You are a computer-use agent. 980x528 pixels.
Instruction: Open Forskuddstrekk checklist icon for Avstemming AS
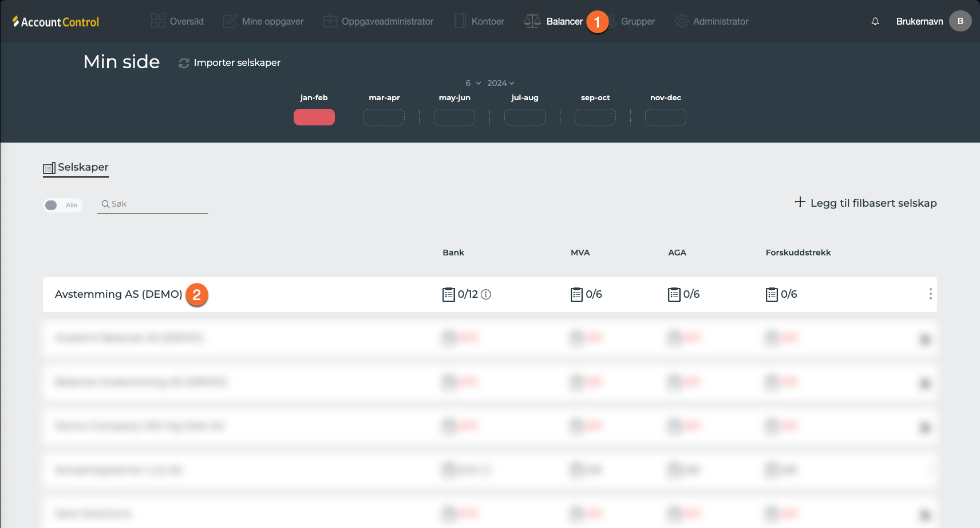(x=772, y=294)
